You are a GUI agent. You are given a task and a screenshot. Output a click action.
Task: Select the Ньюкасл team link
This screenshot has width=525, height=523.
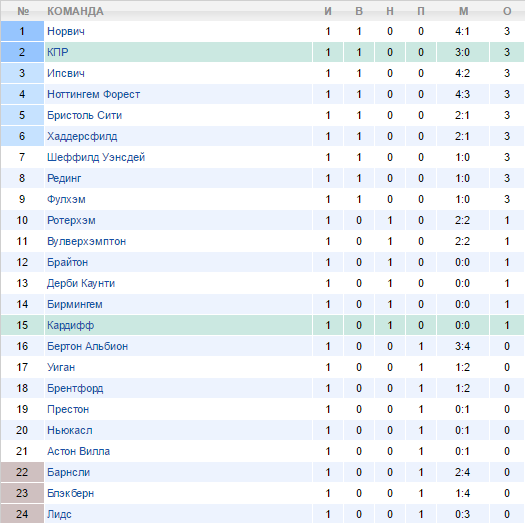tap(70, 430)
